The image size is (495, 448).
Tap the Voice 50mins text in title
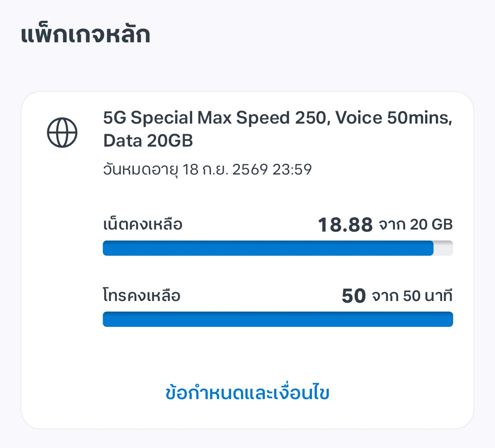point(393,118)
